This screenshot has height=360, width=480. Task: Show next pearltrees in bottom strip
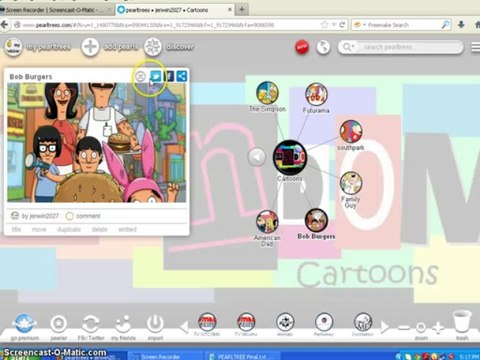[385, 327]
